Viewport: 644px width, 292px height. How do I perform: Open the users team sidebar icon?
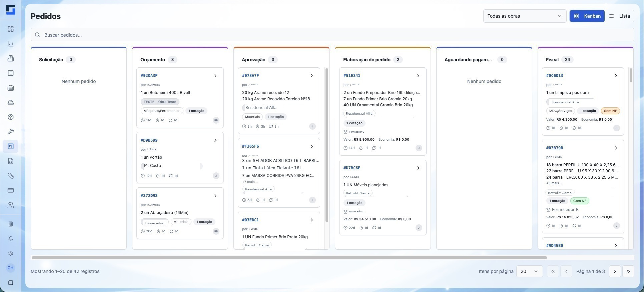(x=11, y=205)
